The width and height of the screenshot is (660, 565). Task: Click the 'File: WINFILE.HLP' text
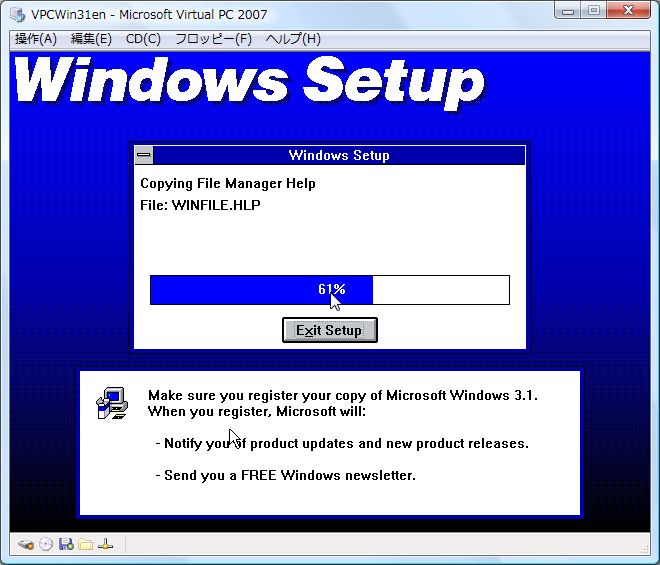coord(200,205)
